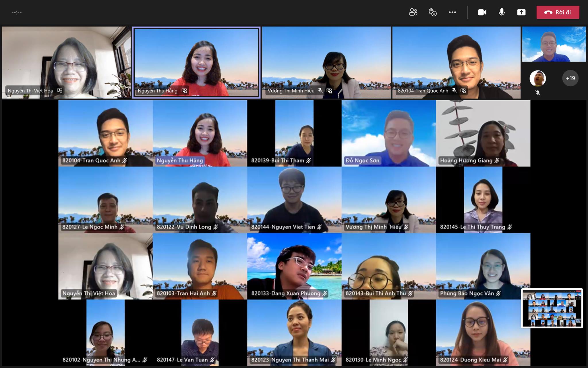
Task: Click the muted mic icon under round avatar
Action: click(538, 93)
